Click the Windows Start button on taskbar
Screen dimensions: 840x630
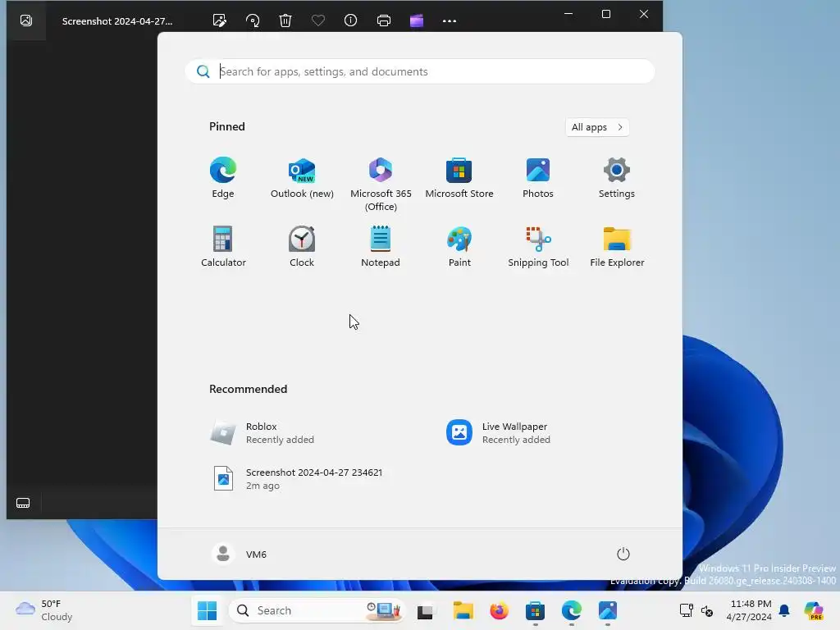(x=207, y=610)
